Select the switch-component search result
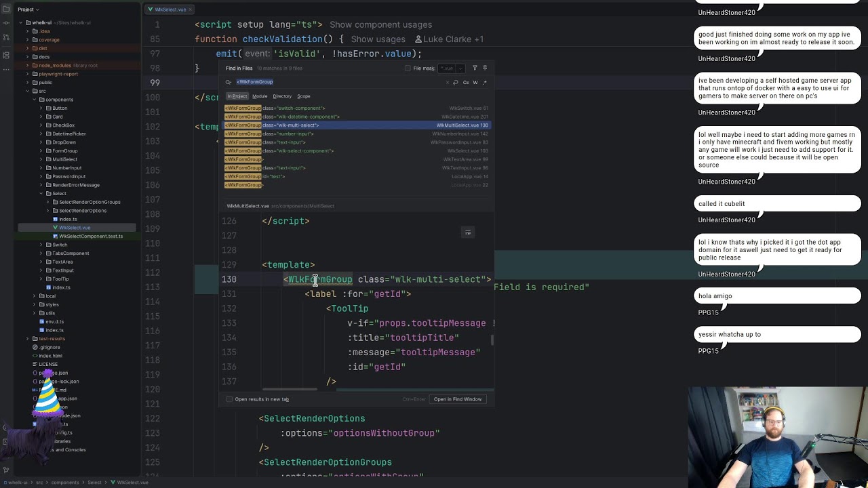The width and height of the screenshot is (868, 488). [357, 108]
